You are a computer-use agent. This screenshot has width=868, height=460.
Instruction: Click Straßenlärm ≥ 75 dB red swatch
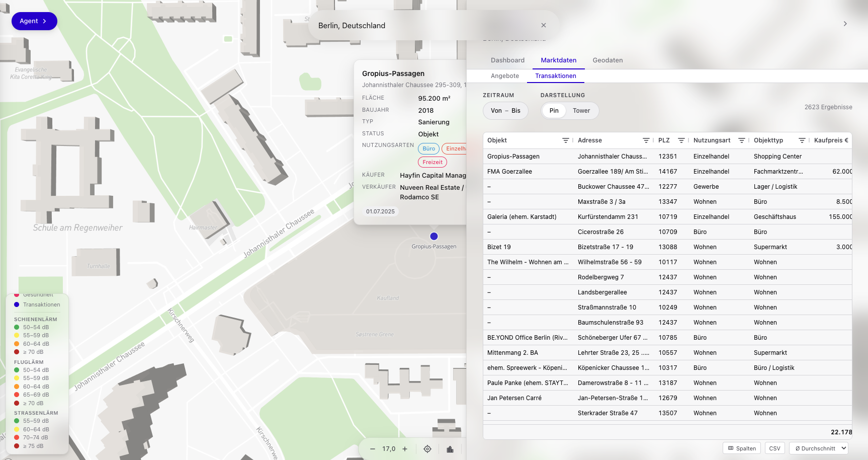[x=17, y=446]
